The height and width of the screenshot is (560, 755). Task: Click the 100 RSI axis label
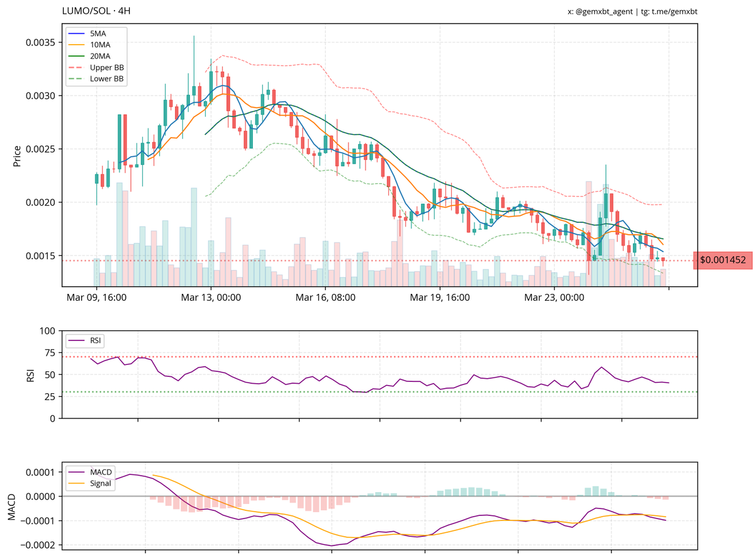point(48,331)
